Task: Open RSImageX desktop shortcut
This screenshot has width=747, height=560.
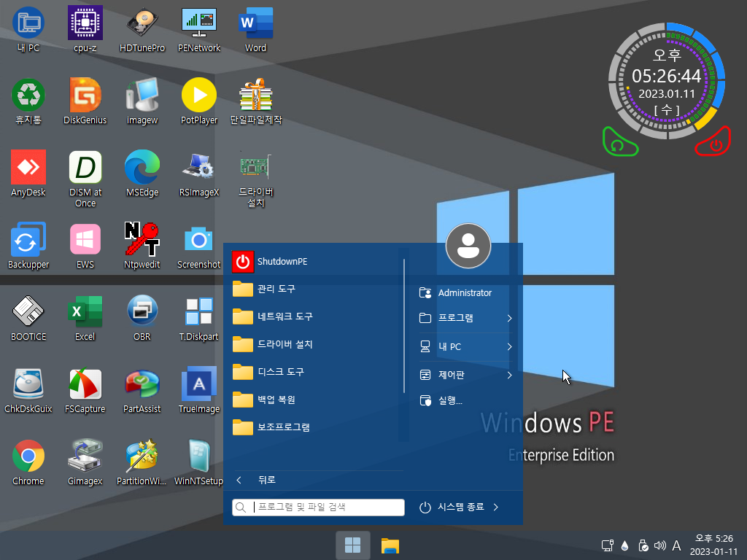Action: click(x=198, y=174)
